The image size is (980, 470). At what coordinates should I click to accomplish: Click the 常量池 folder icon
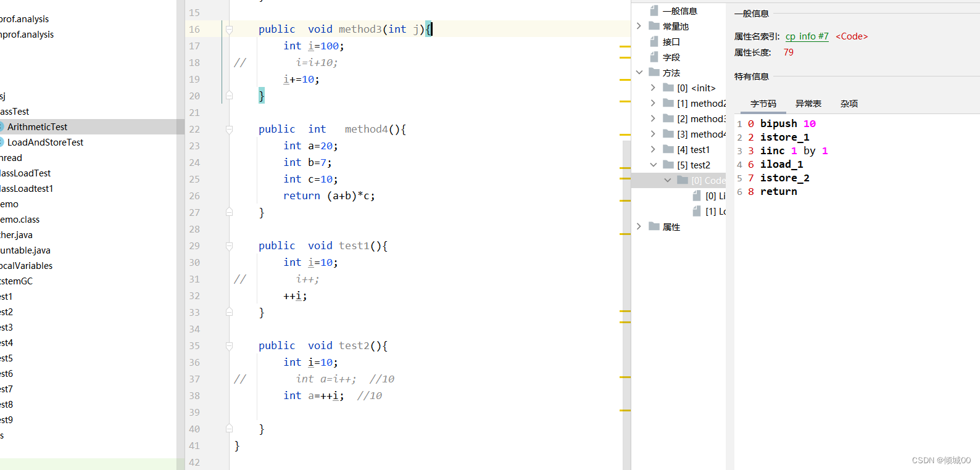click(654, 26)
